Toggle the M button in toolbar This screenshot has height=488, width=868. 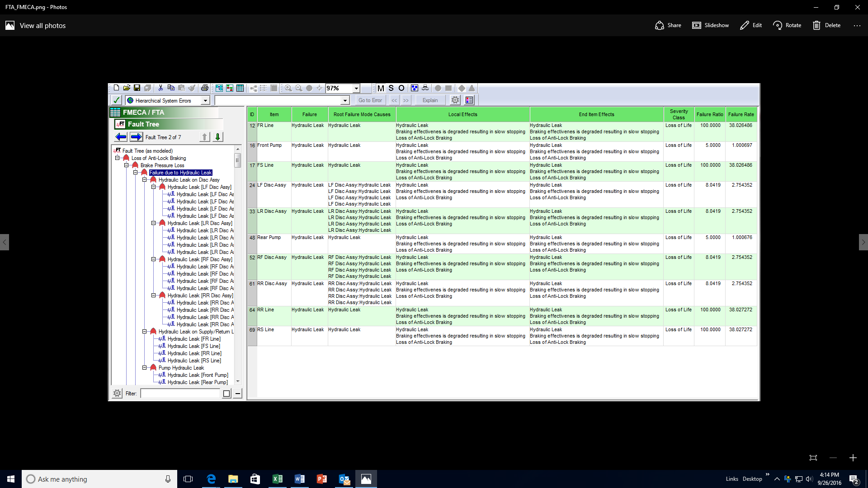(x=381, y=88)
